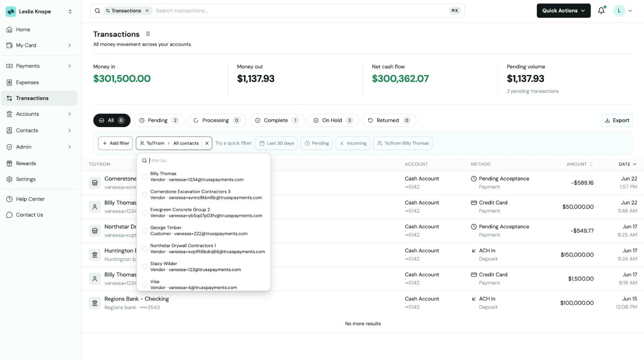Click the notifications bell icon
Viewport: 644px width, 360px height.
(x=601, y=11)
